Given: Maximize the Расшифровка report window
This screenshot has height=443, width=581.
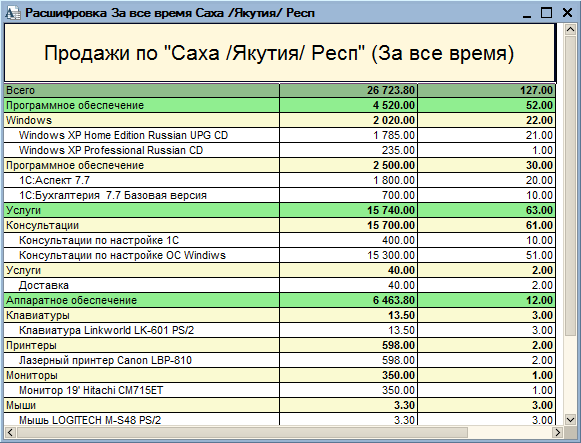Looking at the screenshot, I should coord(547,13).
